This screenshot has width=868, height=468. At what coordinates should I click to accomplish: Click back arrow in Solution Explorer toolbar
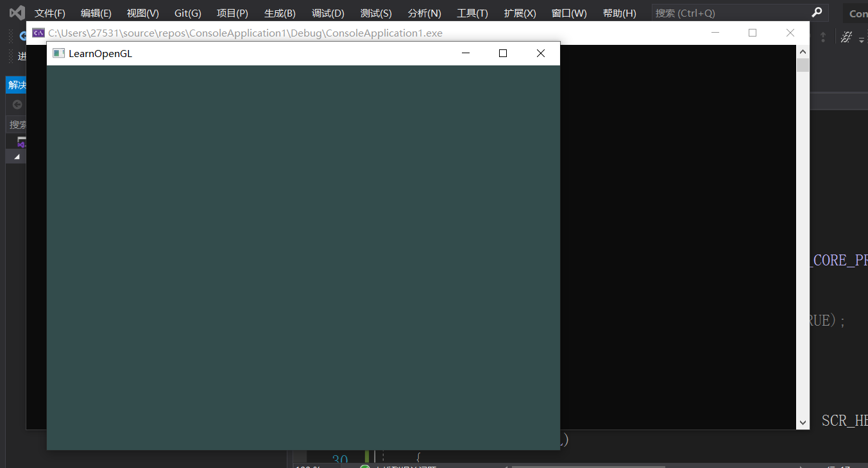coord(17,104)
